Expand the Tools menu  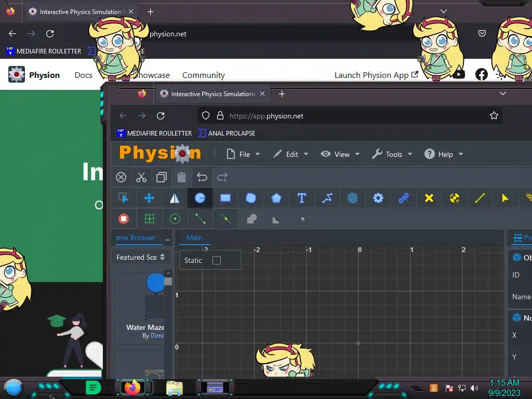pyautogui.click(x=392, y=154)
